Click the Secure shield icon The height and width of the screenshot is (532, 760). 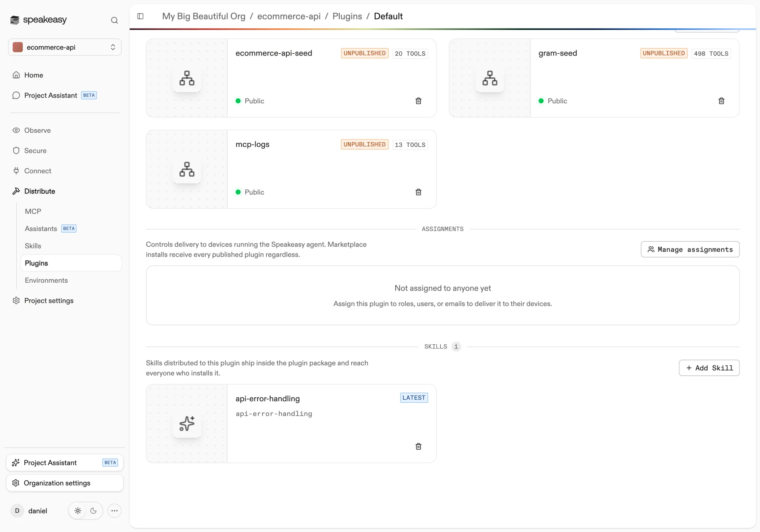pyautogui.click(x=16, y=150)
